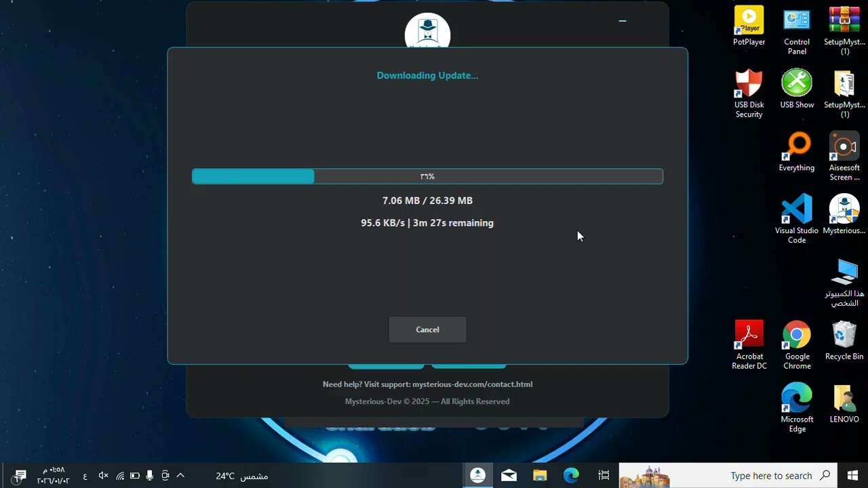Open Task View from the taskbar

604,476
